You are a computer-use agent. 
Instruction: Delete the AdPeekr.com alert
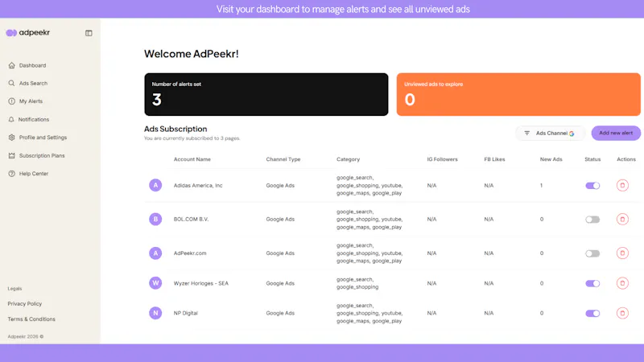click(622, 253)
